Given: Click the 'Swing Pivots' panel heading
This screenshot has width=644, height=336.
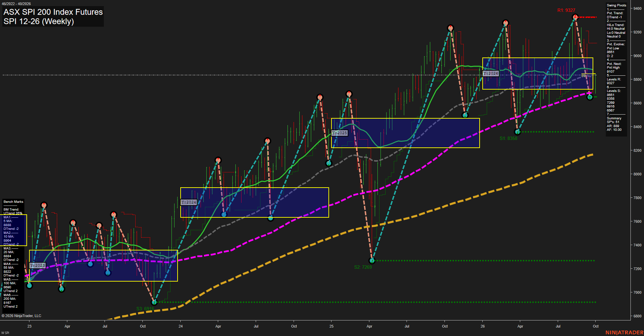Looking at the screenshot, I should click(x=616, y=5).
